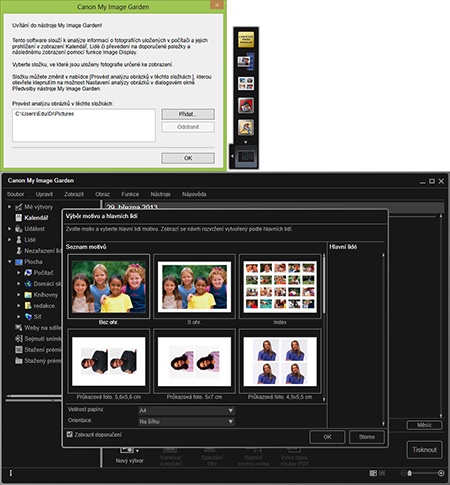The height and width of the screenshot is (485, 450).
Task: Open the Velikost papíru A4 dropdown
Action: 186,410
